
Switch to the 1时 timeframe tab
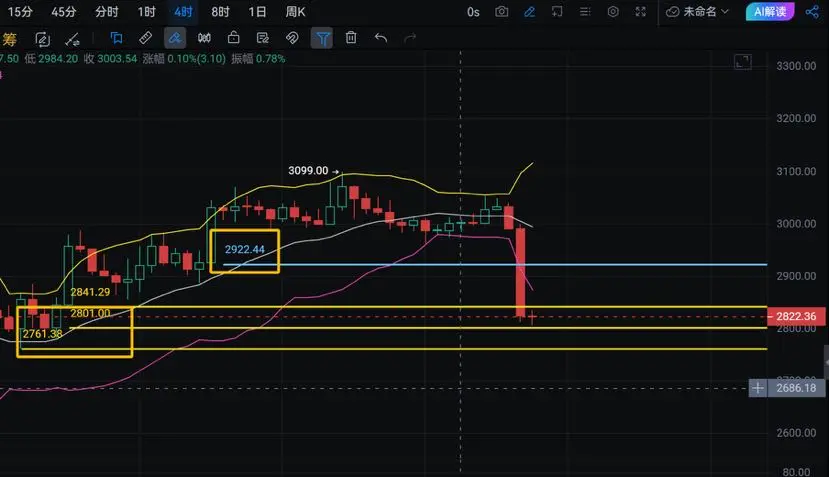pyautogui.click(x=146, y=12)
